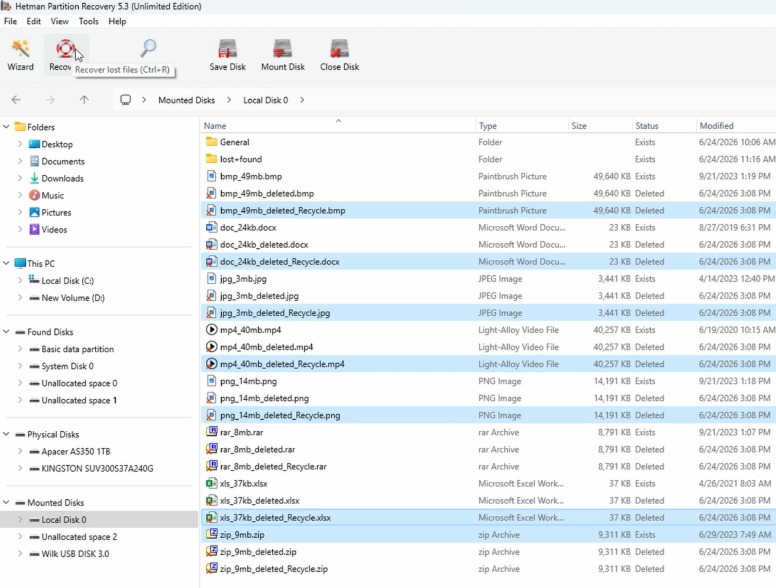Sort by the Size column header
The height and width of the screenshot is (588, 776).
[x=600, y=126]
